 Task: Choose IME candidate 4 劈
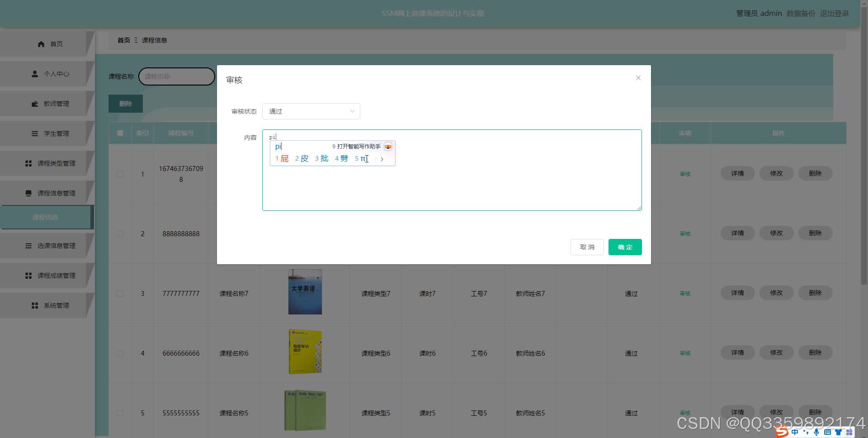click(x=341, y=159)
